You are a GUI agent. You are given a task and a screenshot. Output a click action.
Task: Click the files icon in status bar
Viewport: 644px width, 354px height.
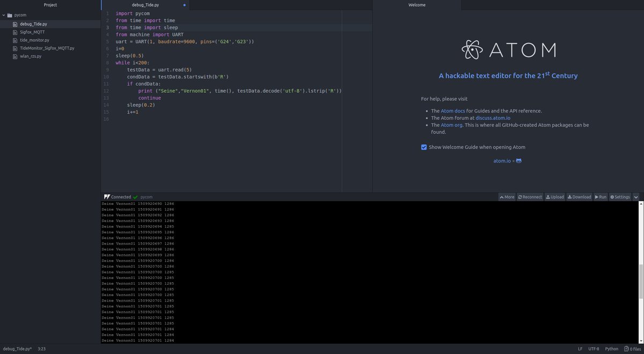click(626, 349)
